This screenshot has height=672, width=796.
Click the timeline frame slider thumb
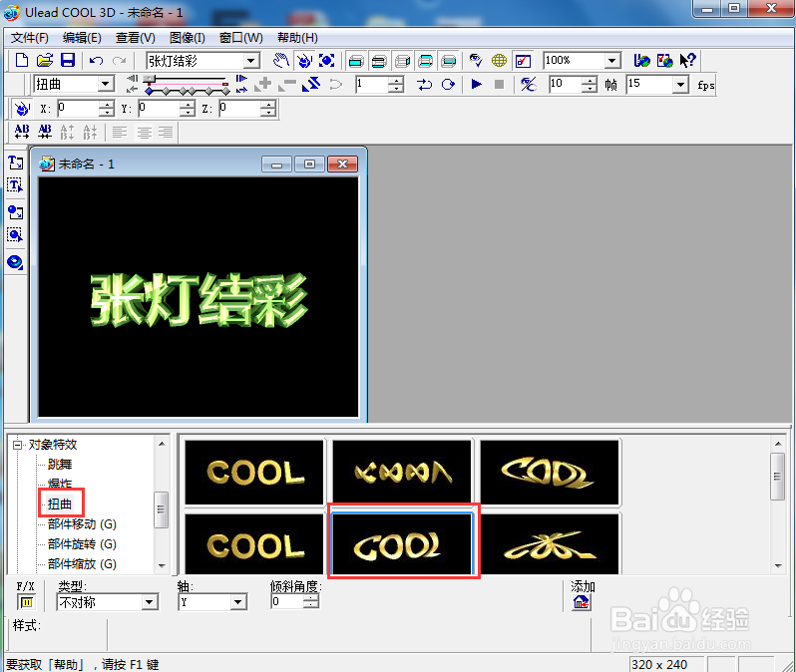149,79
